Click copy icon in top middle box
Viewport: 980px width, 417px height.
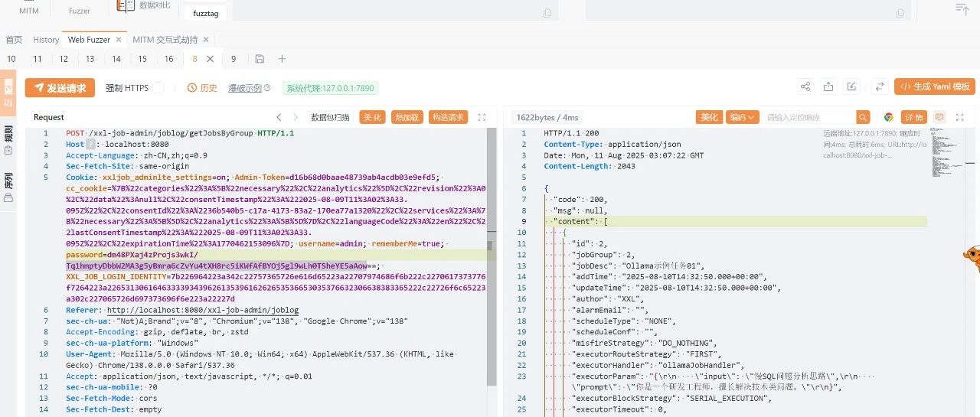pyautogui.click(x=547, y=13)
